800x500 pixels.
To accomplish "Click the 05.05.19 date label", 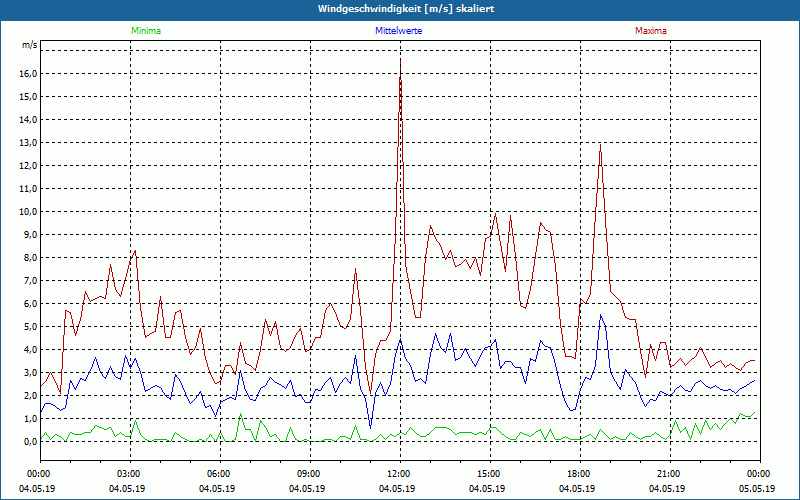I will 756,488.
